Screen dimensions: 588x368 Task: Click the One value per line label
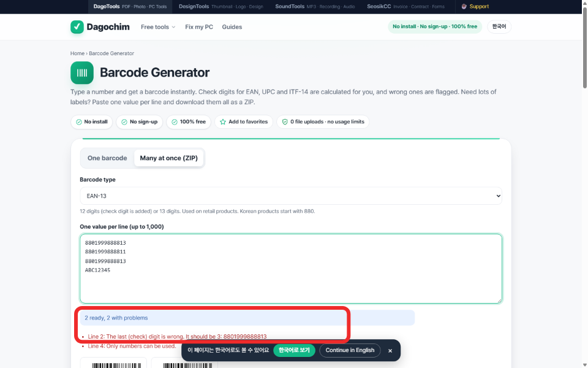coord(121,226)
